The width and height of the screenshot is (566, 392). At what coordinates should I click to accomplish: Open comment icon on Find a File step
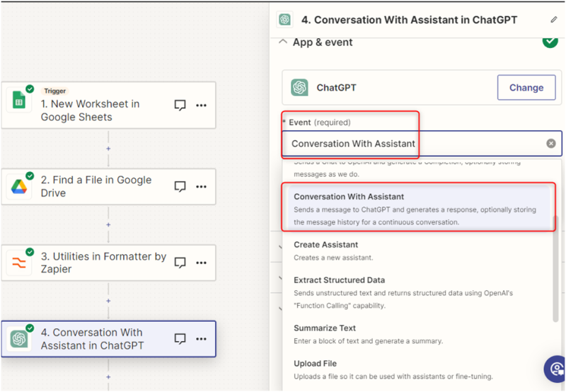(180, 187)
